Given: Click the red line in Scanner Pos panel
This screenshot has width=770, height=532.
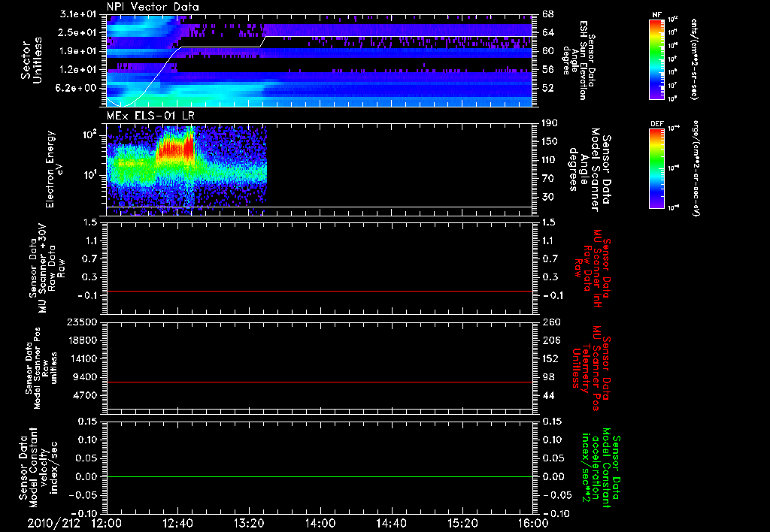Looking at the screenshot, I should (320, 382).
